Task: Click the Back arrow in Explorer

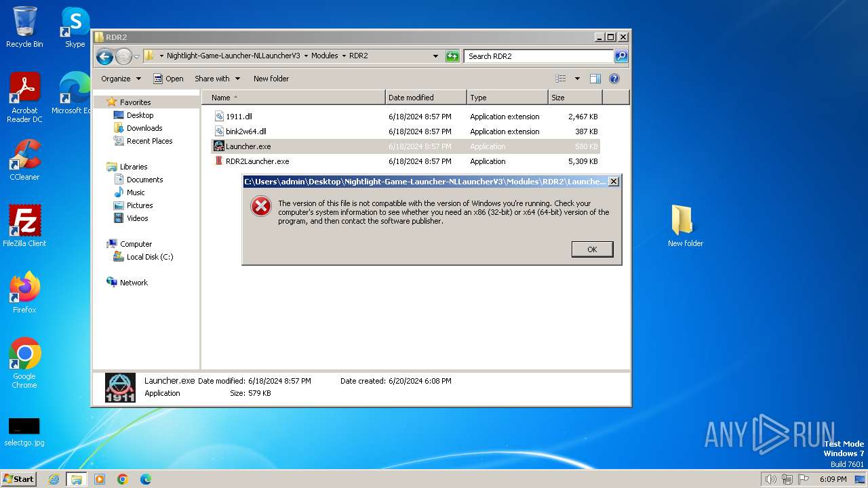Action: pyautogui.click(x=104, y=56)
